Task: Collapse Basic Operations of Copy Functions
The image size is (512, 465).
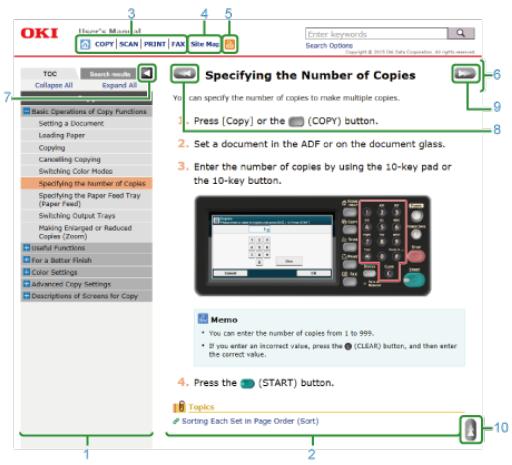Action: tap(26, 111)
